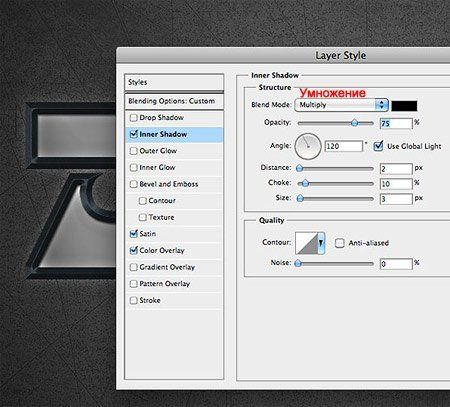Open the Contour curve thumbnail
450x407 pixels.
(306, 243)
